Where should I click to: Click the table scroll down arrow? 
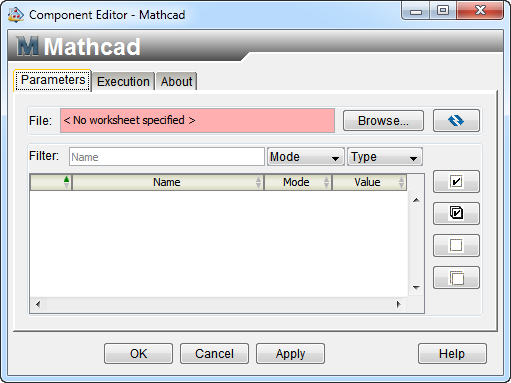[416, 287]
